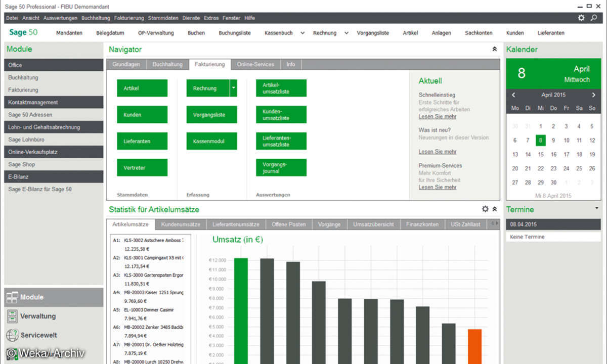The image size is (607, 364).
Task: Expand the Termine dropdown arrow
Action: pos(596,208)
